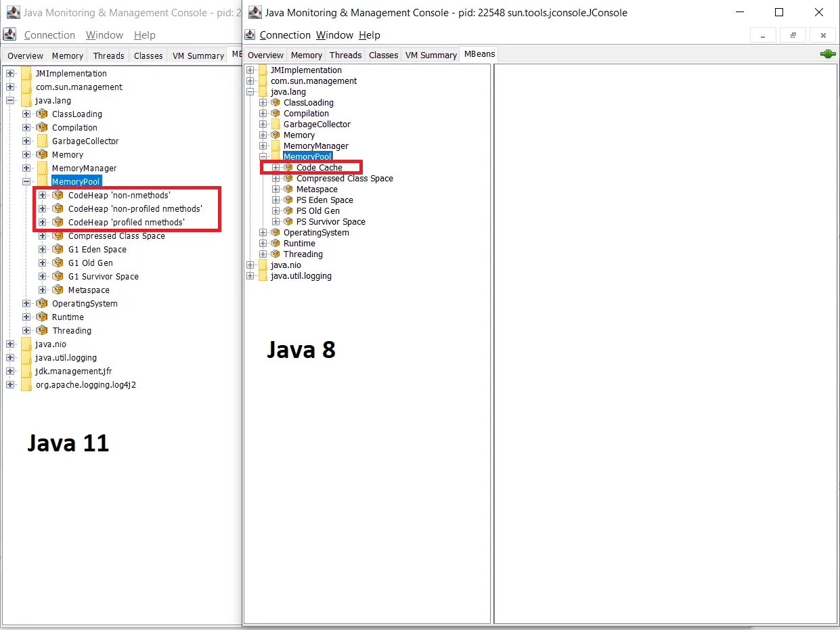Click the Java 8 menu bar system icon left of Connection

(x=250, y=35)
